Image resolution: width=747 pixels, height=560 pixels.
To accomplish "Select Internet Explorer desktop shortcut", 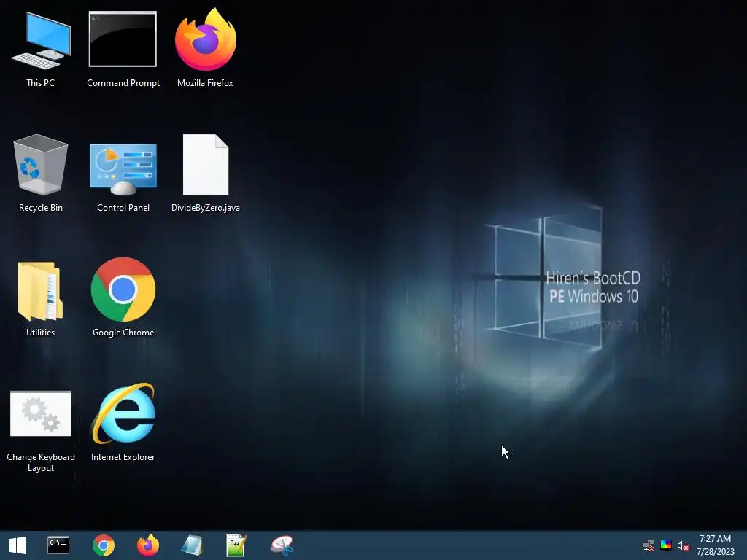I will [123, 422].
